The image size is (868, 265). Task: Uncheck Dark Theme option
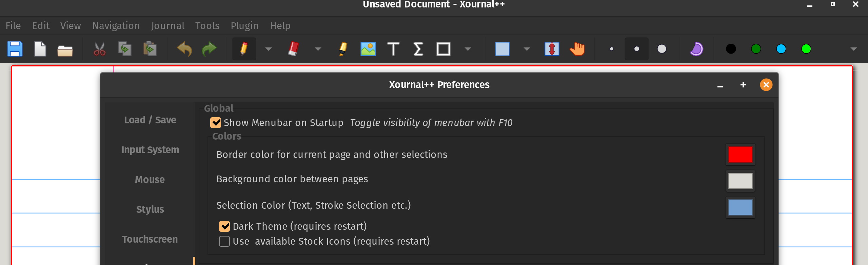(x=224, y=226)
